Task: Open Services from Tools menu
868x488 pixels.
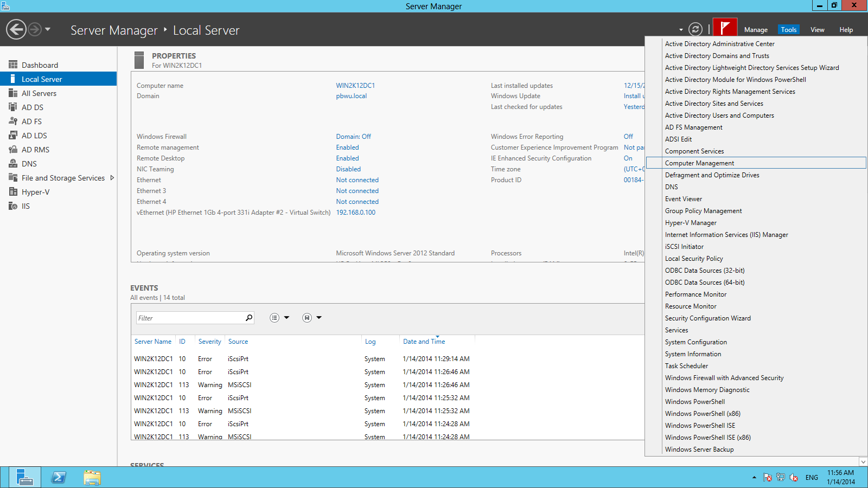Action: (676, 330)
